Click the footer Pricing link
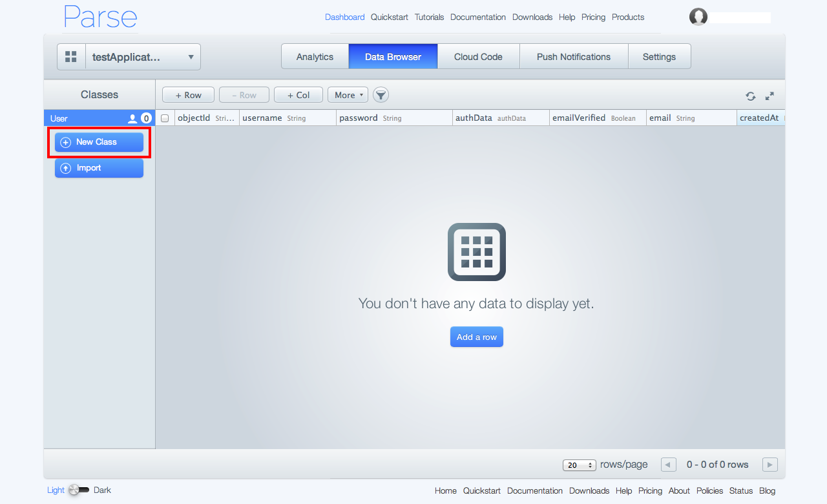Viewport: 827px width, 504px height. (650, 491)
